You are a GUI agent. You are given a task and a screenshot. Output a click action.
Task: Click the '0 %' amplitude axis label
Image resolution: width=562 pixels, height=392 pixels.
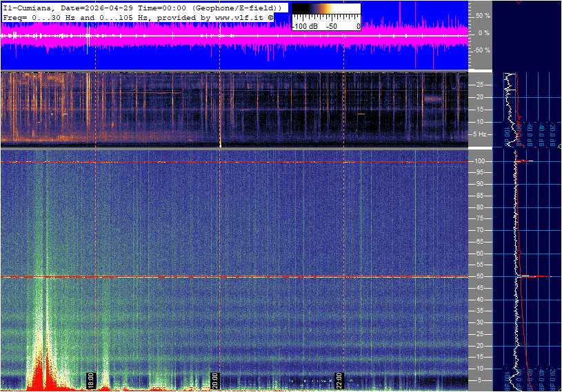(x=484, y=33)
